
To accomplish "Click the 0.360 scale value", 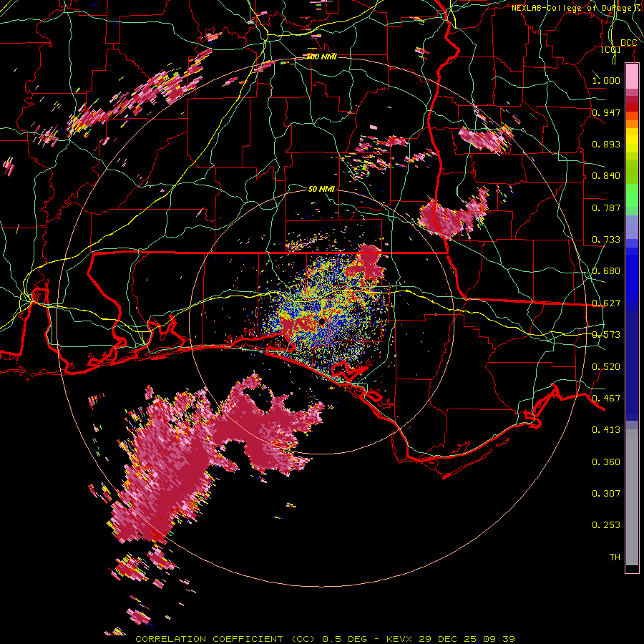I will [x=606, y=462].
